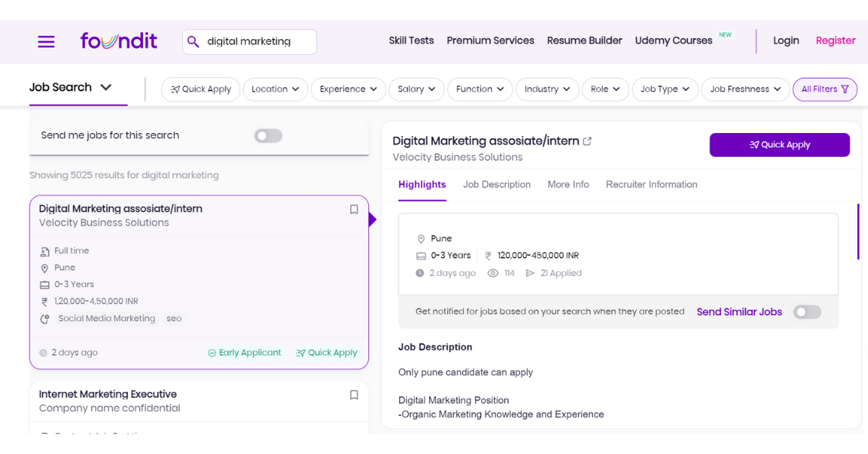Bookmark the Digital Marketing associate/intern job
The width and height of the screenshot is (868, 454).
pos(354,210)
